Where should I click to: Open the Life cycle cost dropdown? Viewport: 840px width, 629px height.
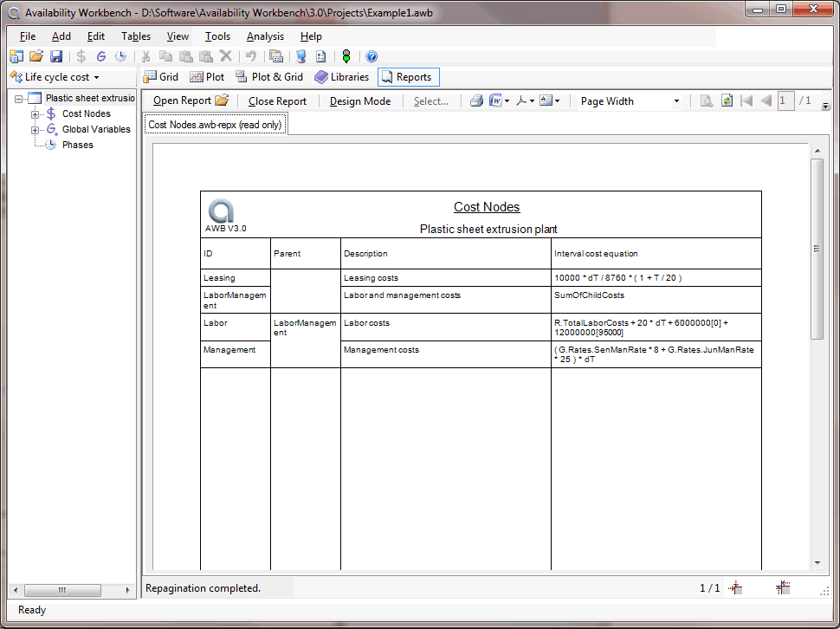(55, 77)
